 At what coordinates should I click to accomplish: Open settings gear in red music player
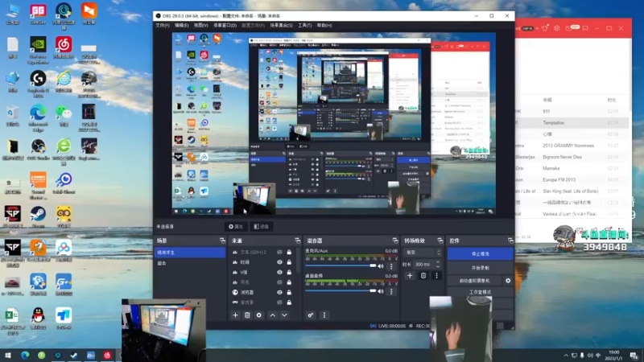click(556, 28)
